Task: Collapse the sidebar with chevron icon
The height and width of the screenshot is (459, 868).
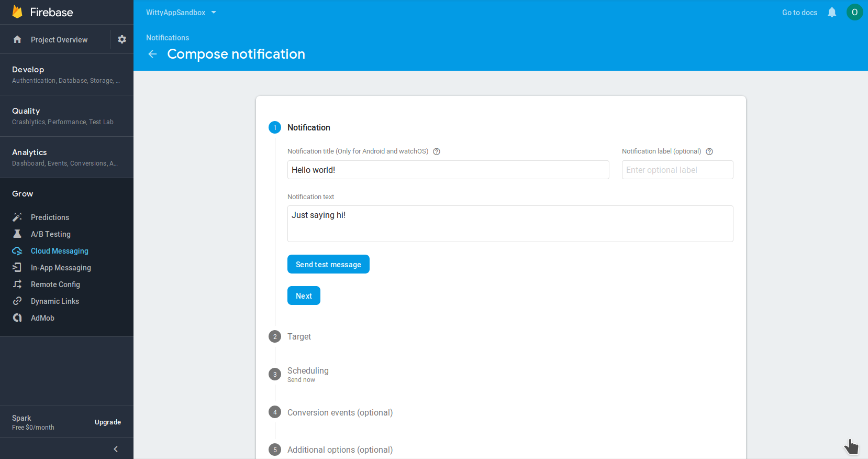Action: pos(116,449)
